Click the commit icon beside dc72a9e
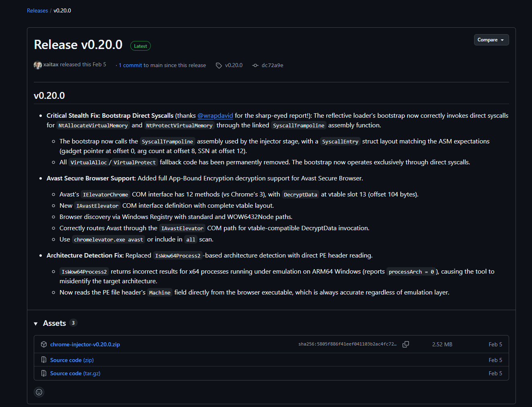532x407 pixels. [255, 65]
